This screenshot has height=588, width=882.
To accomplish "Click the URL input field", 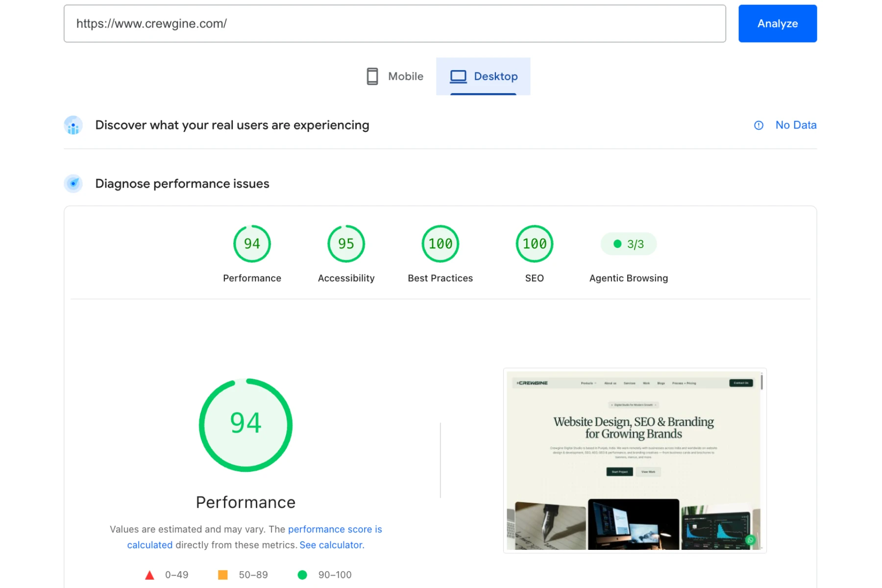I will (x=394, y=24).
